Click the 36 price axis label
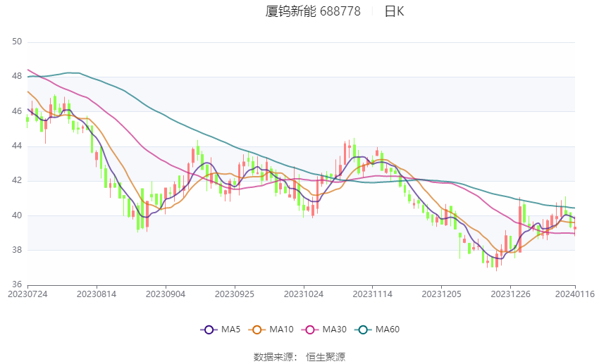This screenshot has height=364, width=599. [17, 284]
